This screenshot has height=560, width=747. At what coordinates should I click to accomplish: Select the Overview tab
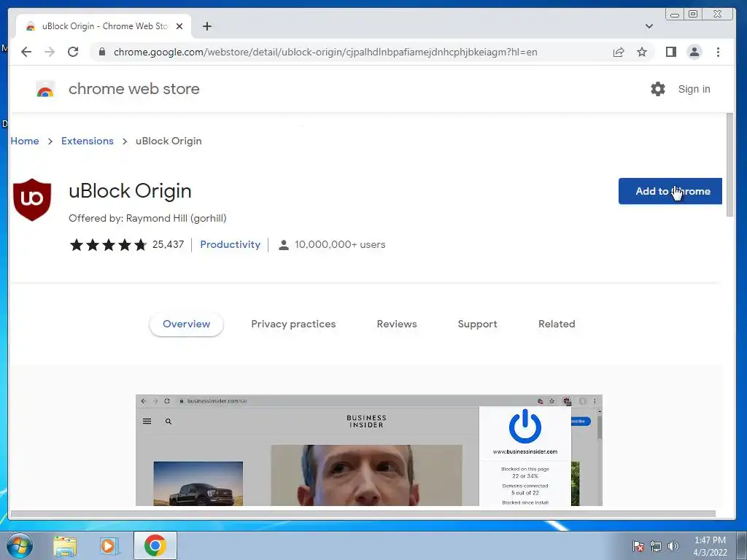[x=186, y=324]
